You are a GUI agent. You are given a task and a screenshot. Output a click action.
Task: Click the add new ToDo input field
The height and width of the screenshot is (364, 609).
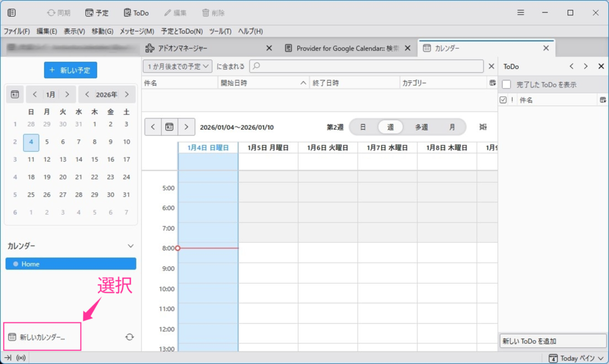(552, 341)
